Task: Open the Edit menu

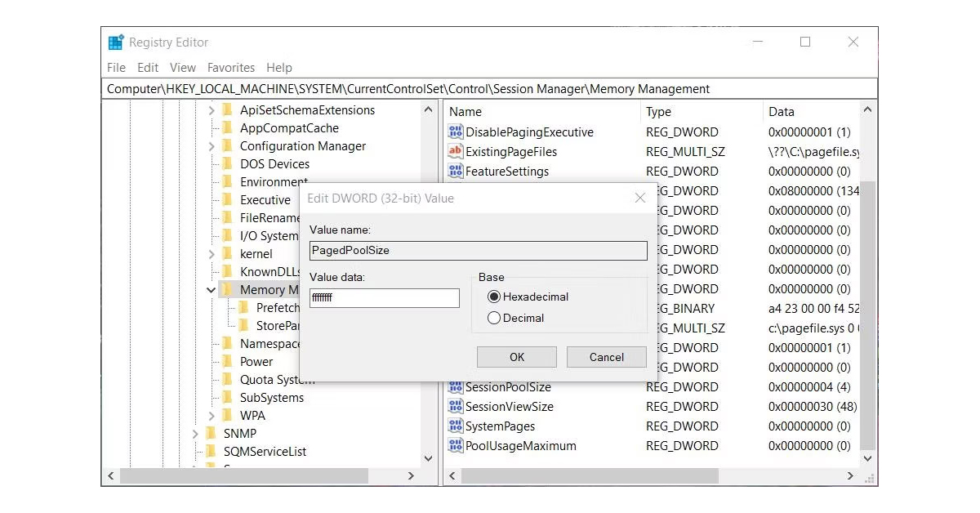Action: coord(148,68)
